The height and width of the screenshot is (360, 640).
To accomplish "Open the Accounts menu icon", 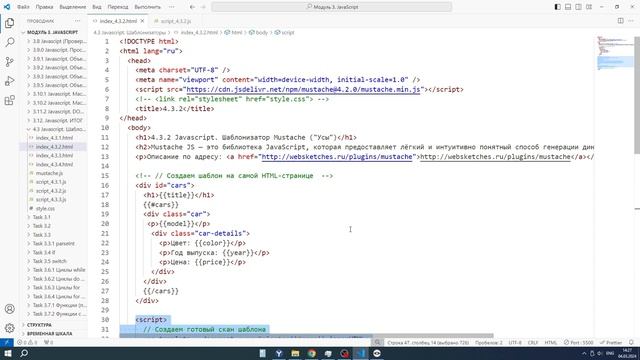I will (x=10, y=309).
